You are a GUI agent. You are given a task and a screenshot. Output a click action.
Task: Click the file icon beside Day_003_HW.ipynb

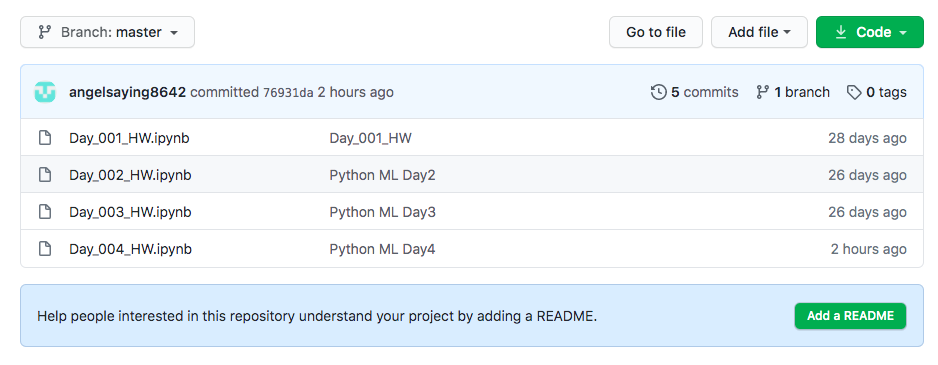(x=45, y=212)
